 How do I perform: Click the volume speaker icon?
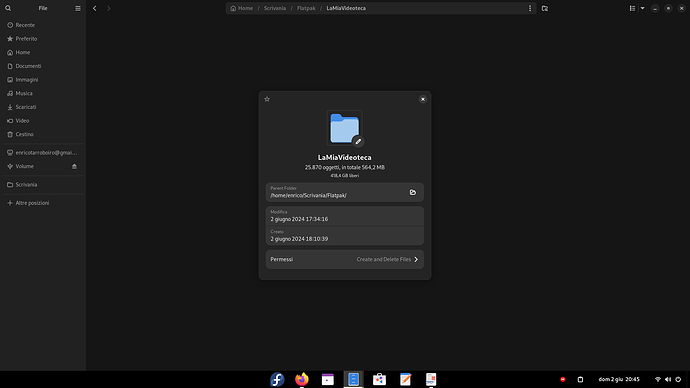(x=668, y=379)
